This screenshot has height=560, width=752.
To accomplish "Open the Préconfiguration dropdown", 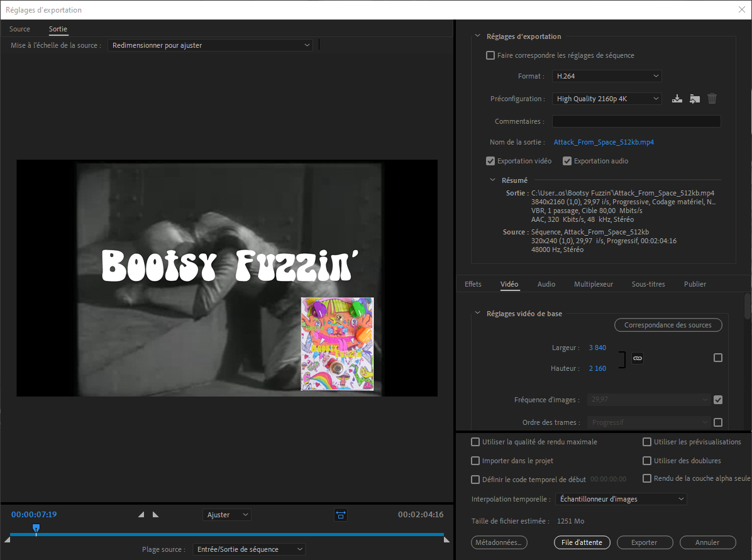I will click(607, 99).
